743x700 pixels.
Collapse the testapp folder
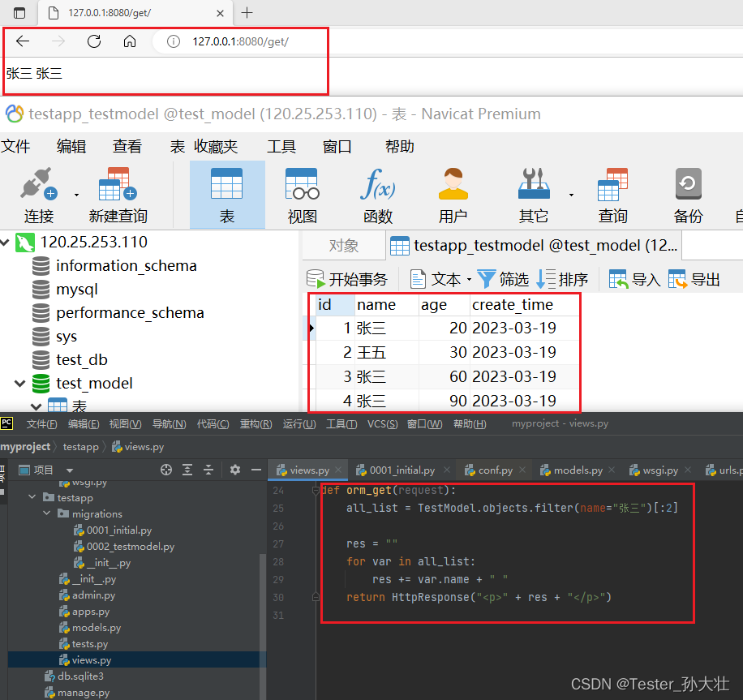point(32,497)
